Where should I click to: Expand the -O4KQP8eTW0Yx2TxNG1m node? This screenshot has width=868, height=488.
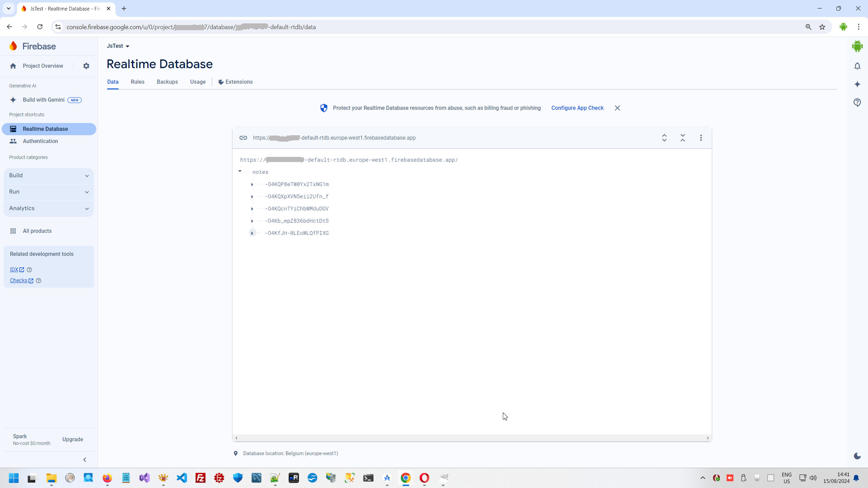click(x=252, y=184)
